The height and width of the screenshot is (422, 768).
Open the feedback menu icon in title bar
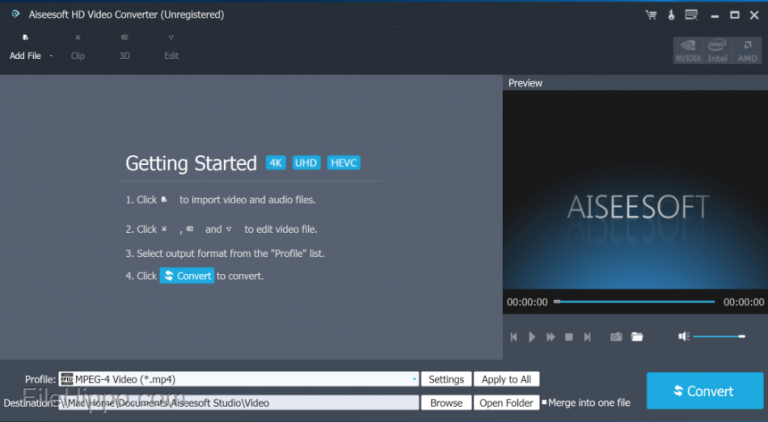tap(691, 15)
